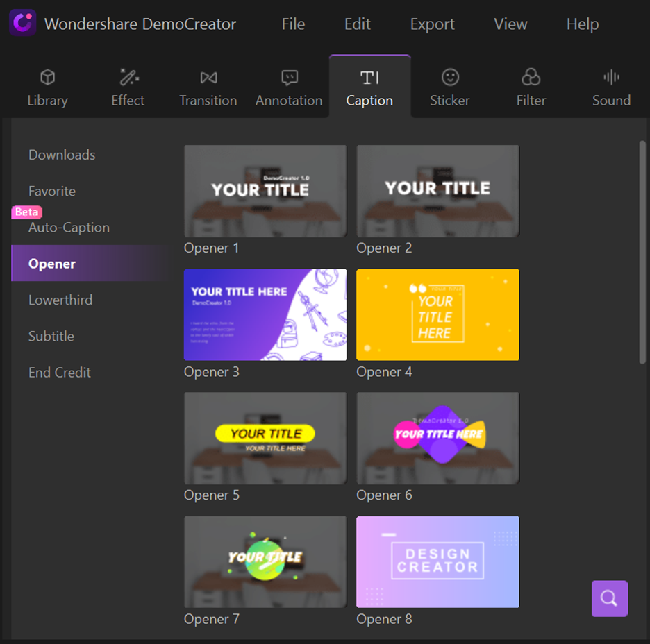Select the purple Opener 3 thumbnail
The width and height of the screenshot is (650, 644).
click(x=265, y=315)
